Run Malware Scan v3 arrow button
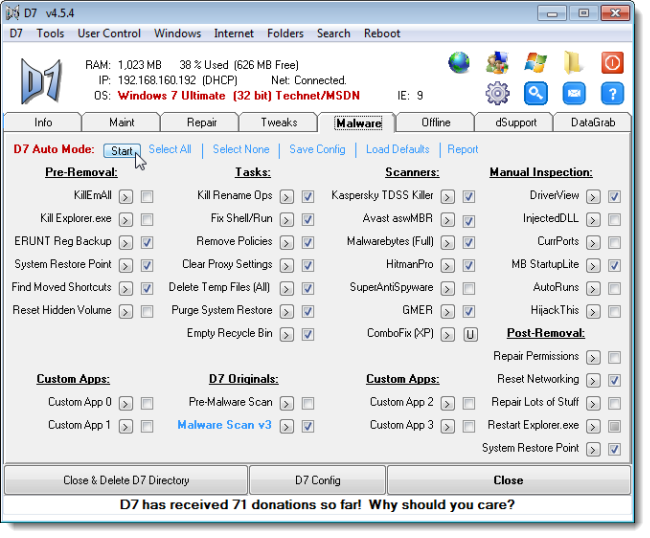 [286, 426]
